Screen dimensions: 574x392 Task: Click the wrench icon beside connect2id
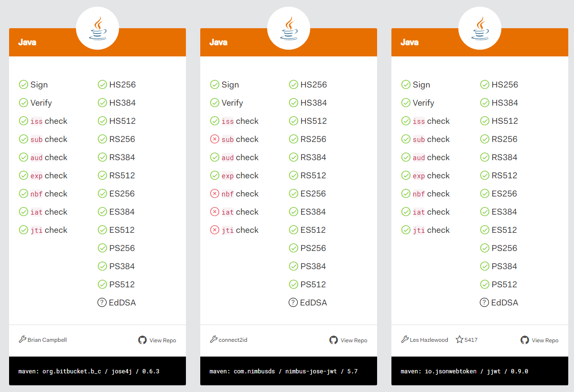(214, 339)
